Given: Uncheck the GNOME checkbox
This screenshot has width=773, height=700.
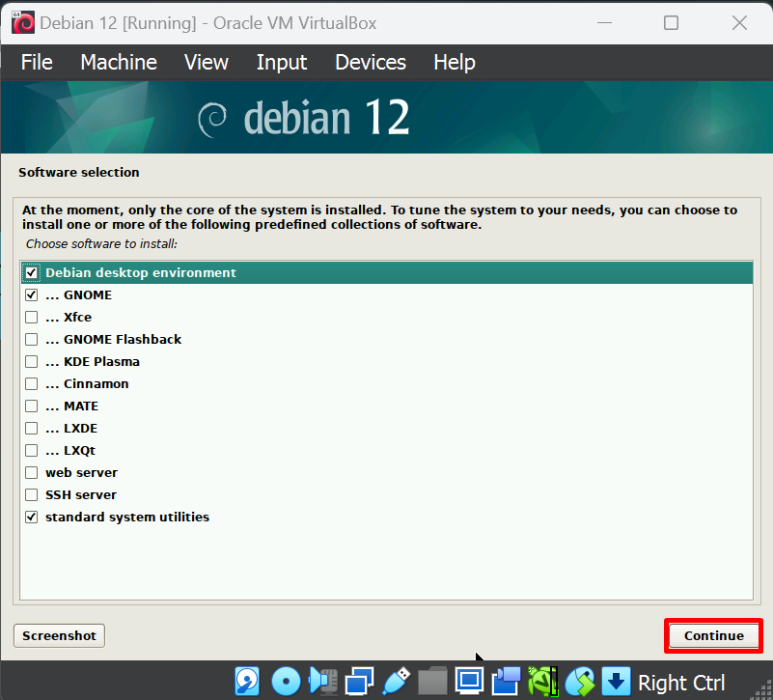Looking at the screenshot, I should point(32,295).
